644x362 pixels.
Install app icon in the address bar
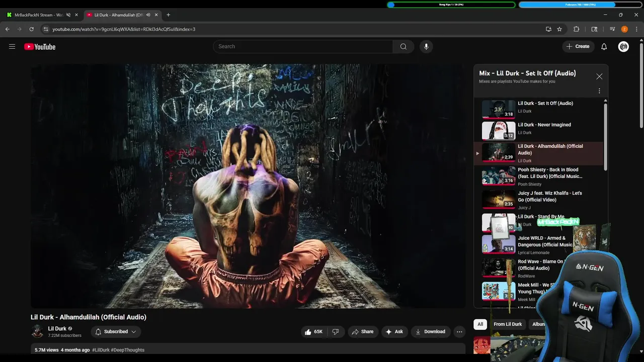click(548, 29)
